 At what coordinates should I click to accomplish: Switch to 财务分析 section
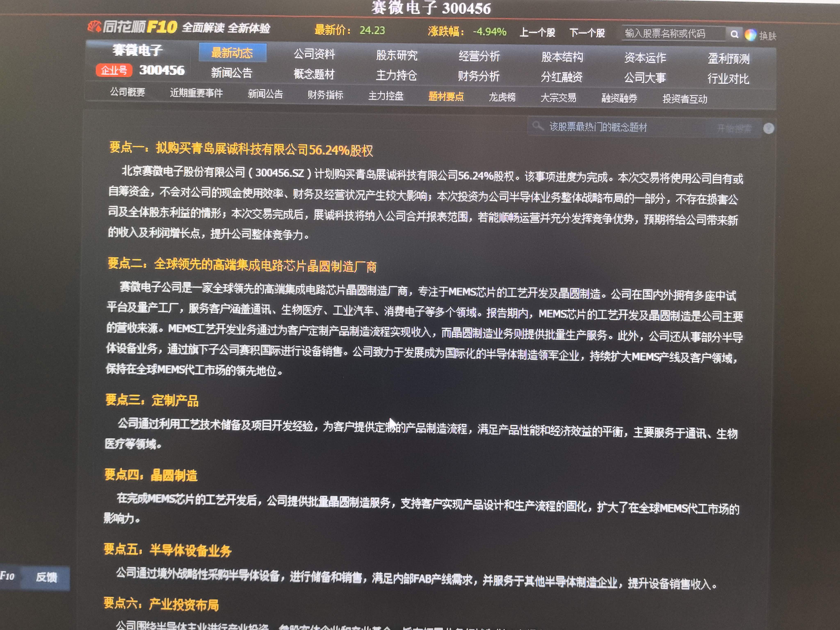click(x=478, y=76)
